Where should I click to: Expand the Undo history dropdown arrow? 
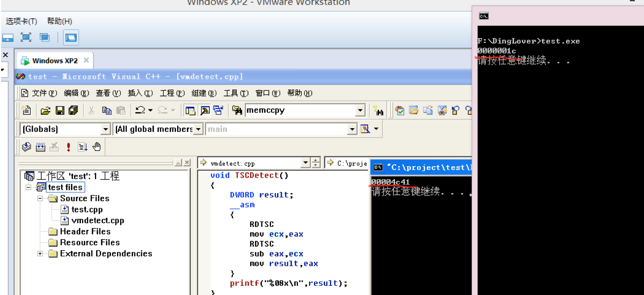150,110
